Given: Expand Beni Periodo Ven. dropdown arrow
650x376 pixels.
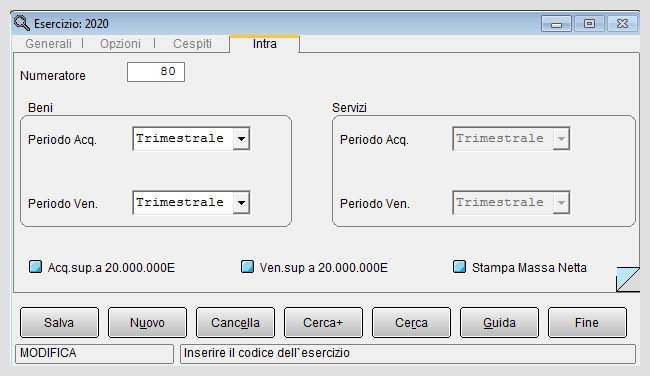Looking at the screenshot, I should click(x=241, y=203).
